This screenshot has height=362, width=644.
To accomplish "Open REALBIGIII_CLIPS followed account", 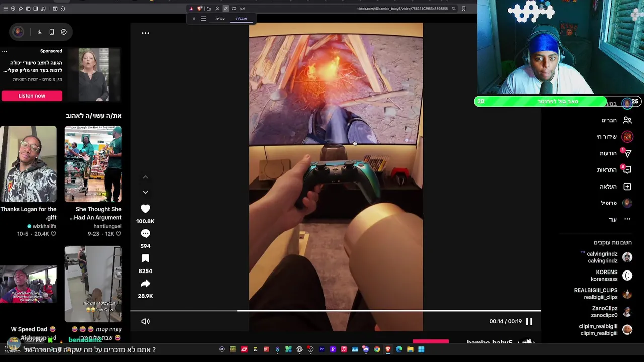I will pyautogui.click(x=603, y=294).
